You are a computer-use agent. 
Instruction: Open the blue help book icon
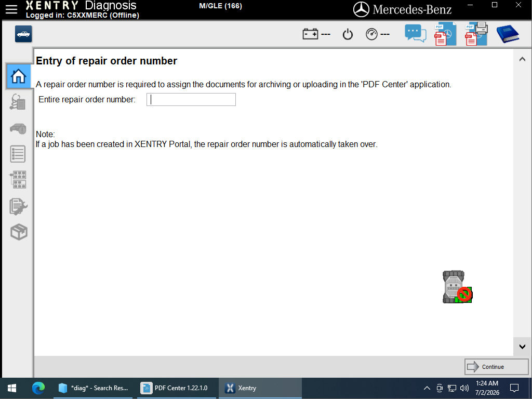(508, 34)
